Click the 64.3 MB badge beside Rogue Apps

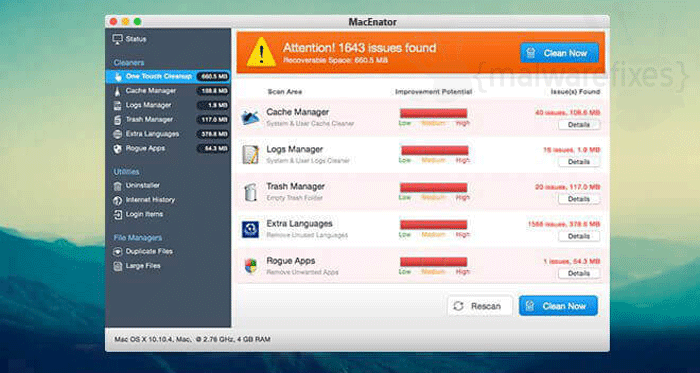(x=213, y=149)
